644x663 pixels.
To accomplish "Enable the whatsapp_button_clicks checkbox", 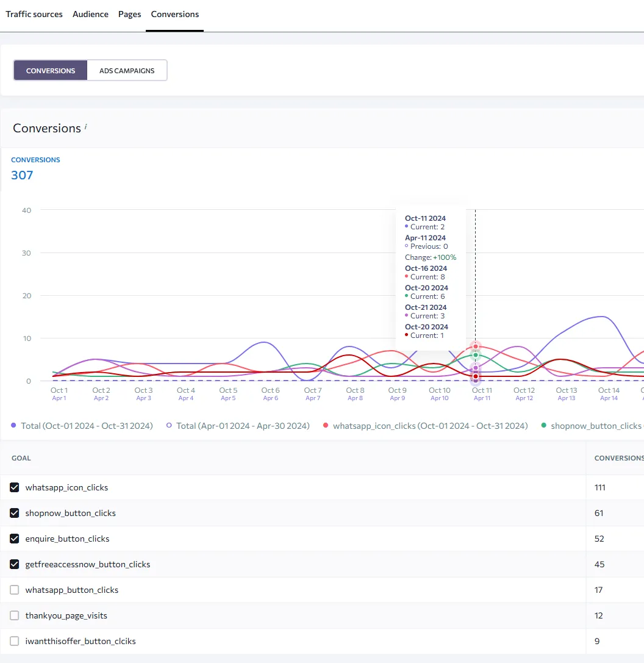I will (15, 590).
